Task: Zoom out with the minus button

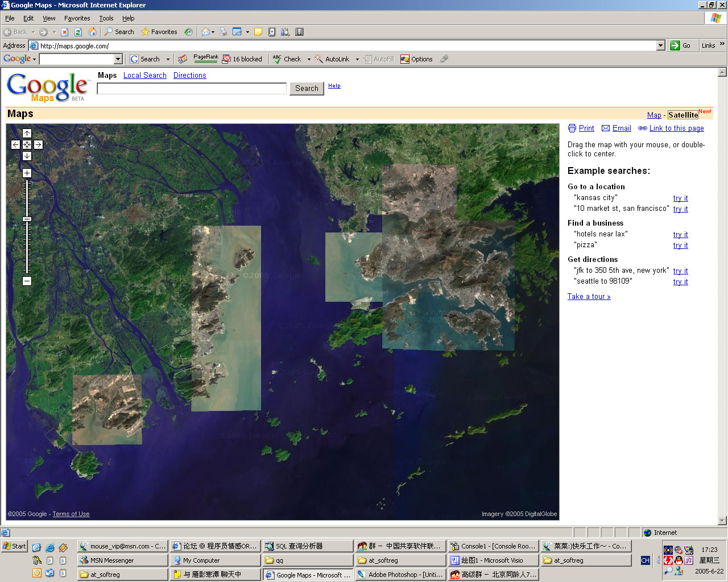Action: 27,281
